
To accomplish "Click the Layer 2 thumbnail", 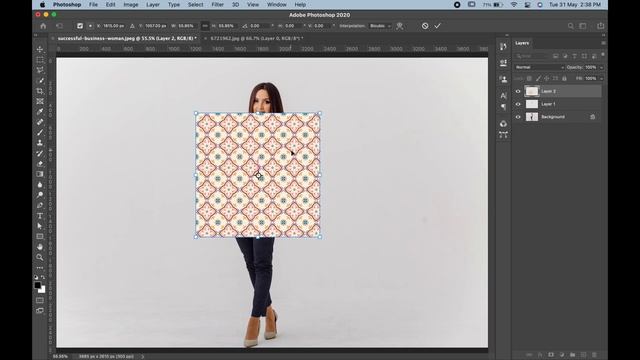I will 531,91.
